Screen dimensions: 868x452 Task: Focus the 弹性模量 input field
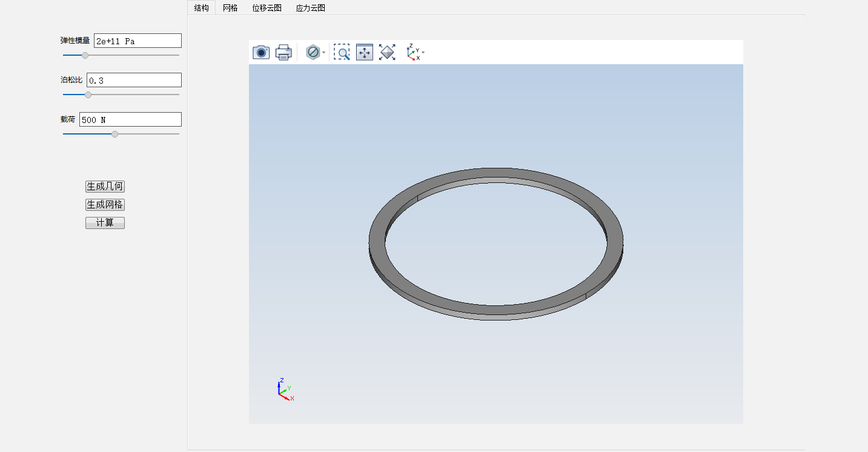point(137,41)
